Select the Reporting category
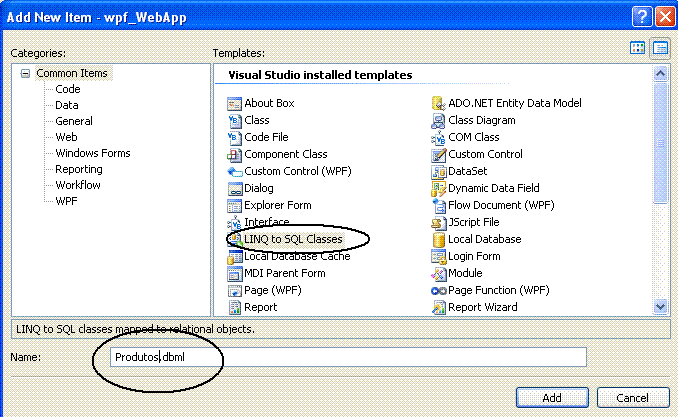The width and height of the screenshot is (679, 417). click(79, 169)
